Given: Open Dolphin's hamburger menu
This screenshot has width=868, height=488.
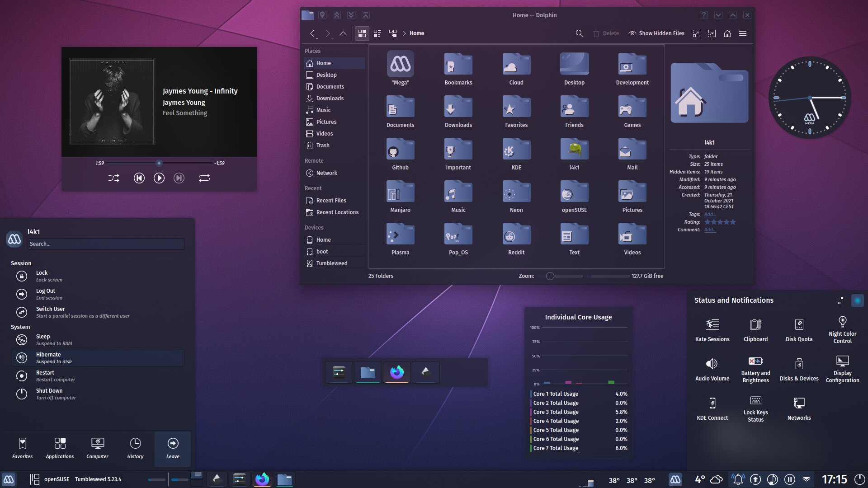Looking at the screenshot, I should (743, 33).
